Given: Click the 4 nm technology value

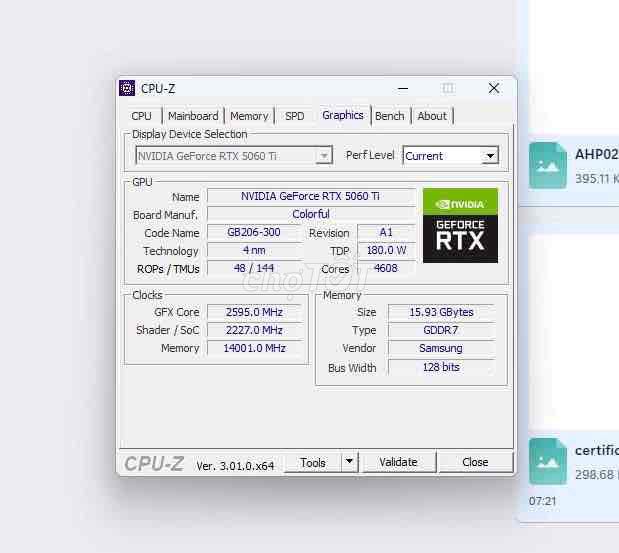Looking at the screenshot, I should [254, 250].
